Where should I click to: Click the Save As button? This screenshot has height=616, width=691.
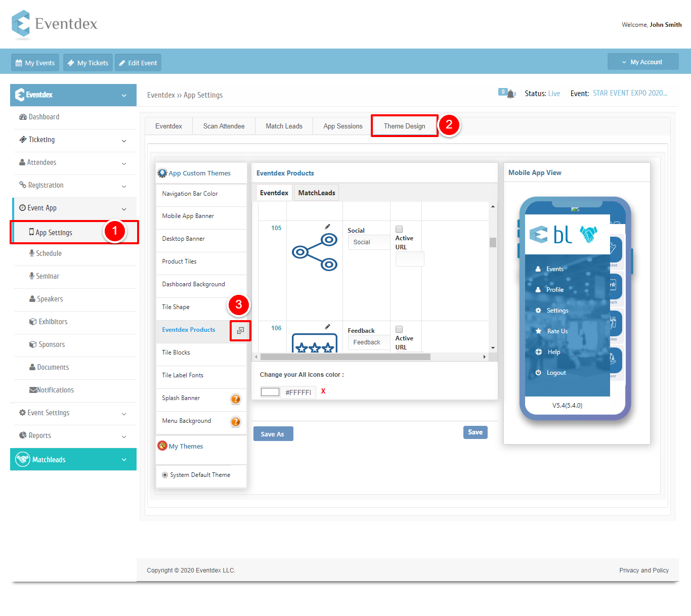[273, 434]
